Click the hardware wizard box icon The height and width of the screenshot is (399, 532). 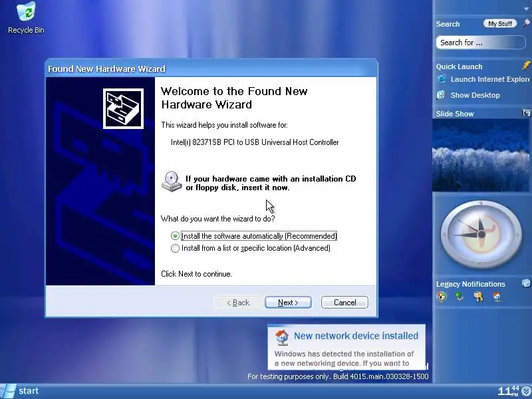123,108
